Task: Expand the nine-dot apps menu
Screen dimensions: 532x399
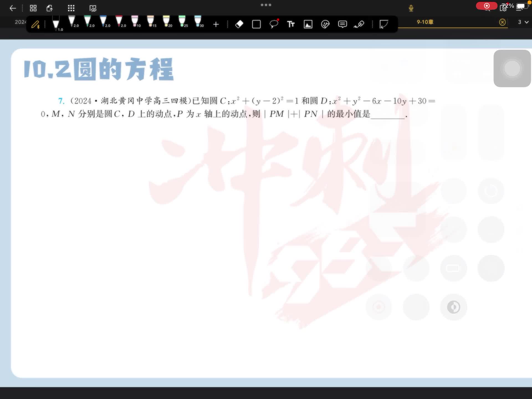Action: 71,8
